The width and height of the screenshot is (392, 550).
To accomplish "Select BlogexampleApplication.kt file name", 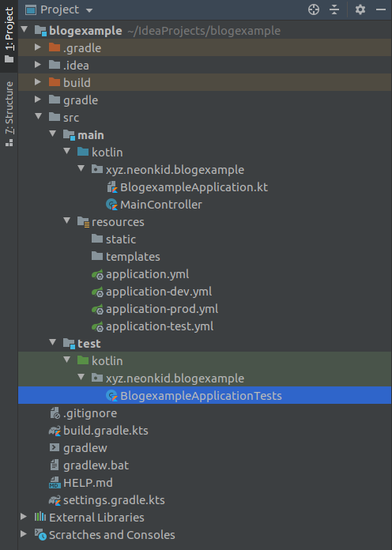I will [194, 187].
